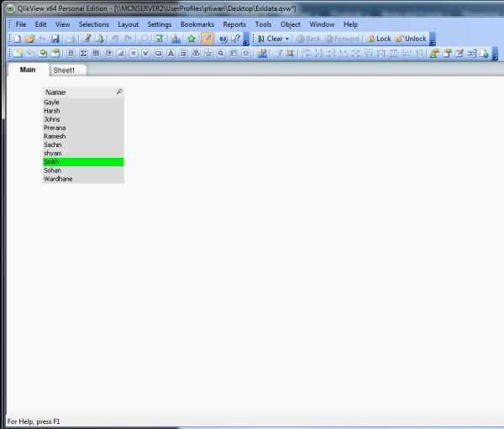This screenshot has height=429, width=504.
Task: Expand standard toolbar options arrow
Action: [x=246, y=39]
